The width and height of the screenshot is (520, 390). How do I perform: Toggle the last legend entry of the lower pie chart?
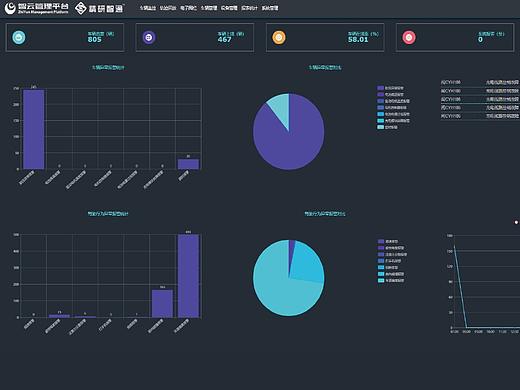391,280
